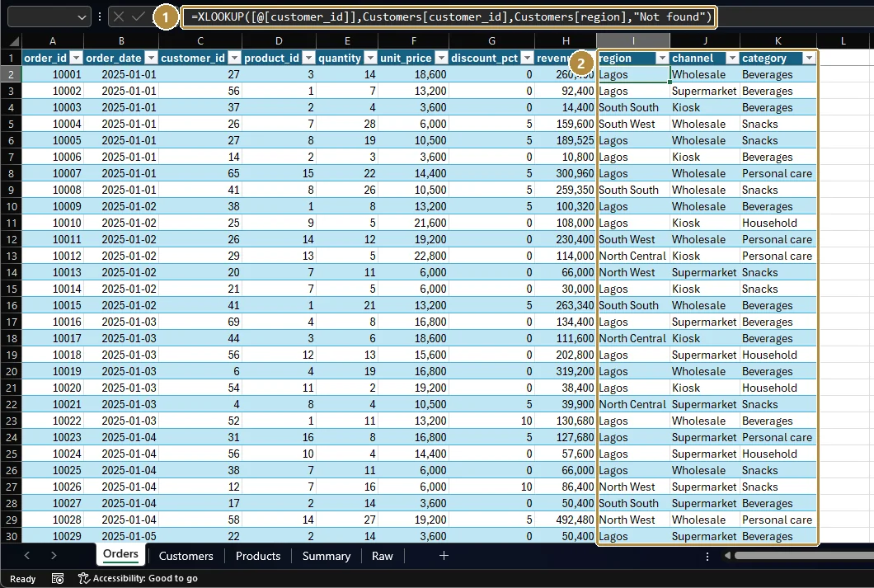
Task: Go to previous sheet arrow
Action: point(26,556)
